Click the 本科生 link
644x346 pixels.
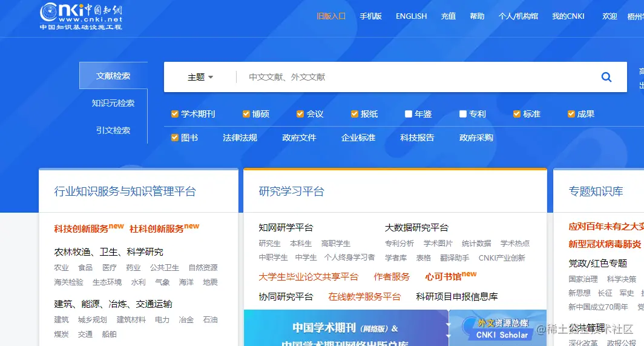[301, 243]
